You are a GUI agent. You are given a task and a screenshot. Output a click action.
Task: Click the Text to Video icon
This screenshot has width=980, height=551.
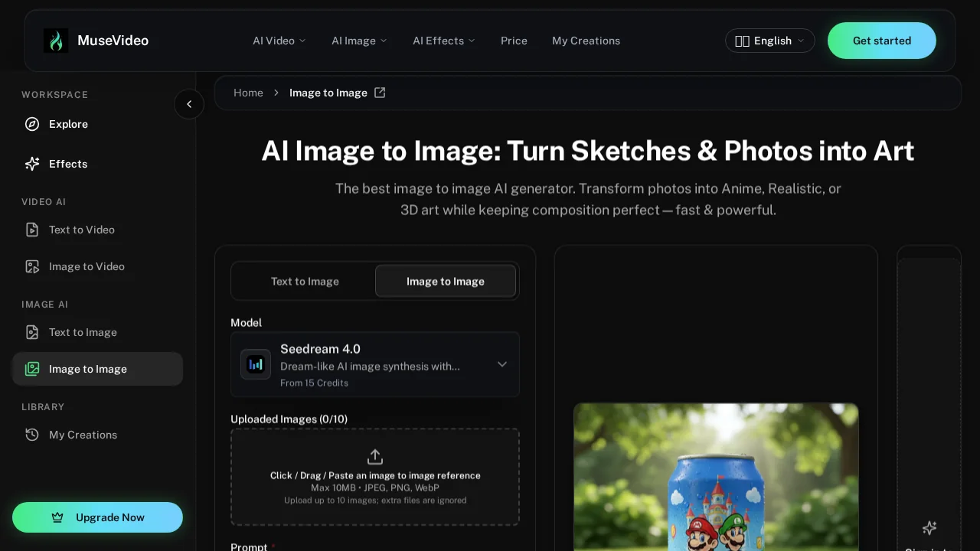[31, 230]
